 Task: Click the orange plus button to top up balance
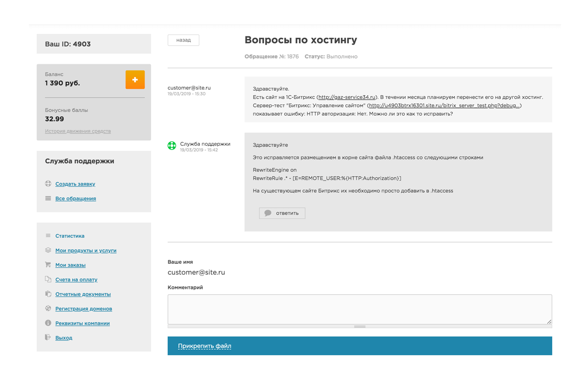pyautogui.click(x=135, y=79)
